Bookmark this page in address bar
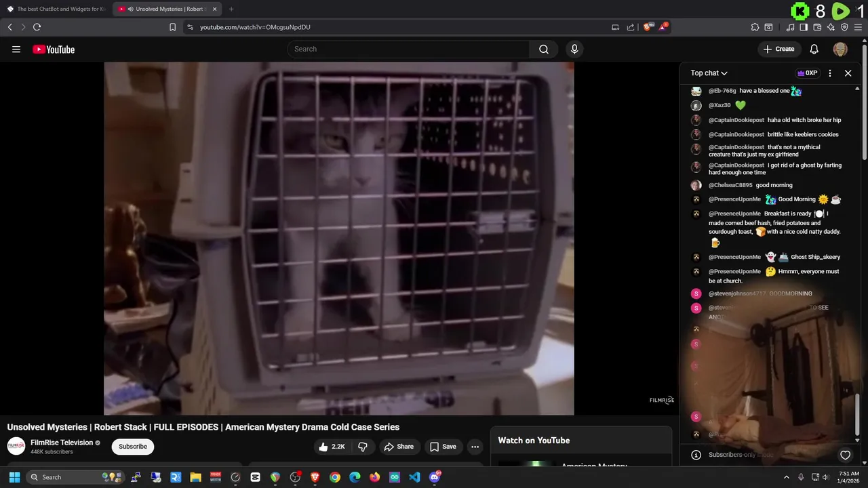 pos(172,27)
